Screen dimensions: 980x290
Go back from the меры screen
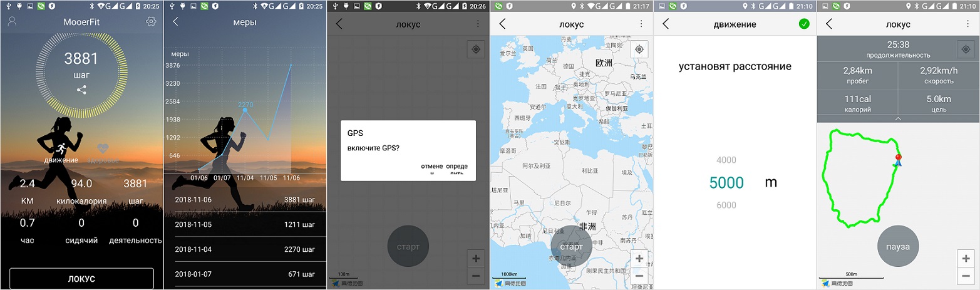[x=175, y=22]
